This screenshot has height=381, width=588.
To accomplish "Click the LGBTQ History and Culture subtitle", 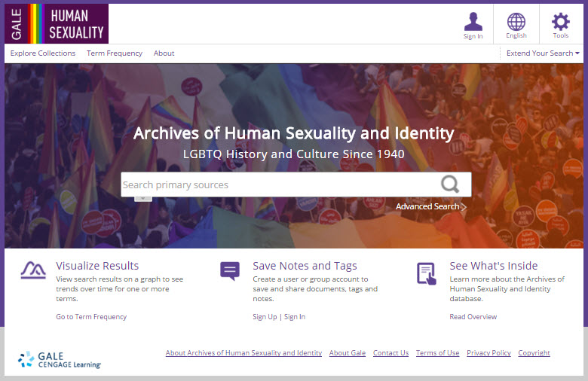I will tap(294, 154).
